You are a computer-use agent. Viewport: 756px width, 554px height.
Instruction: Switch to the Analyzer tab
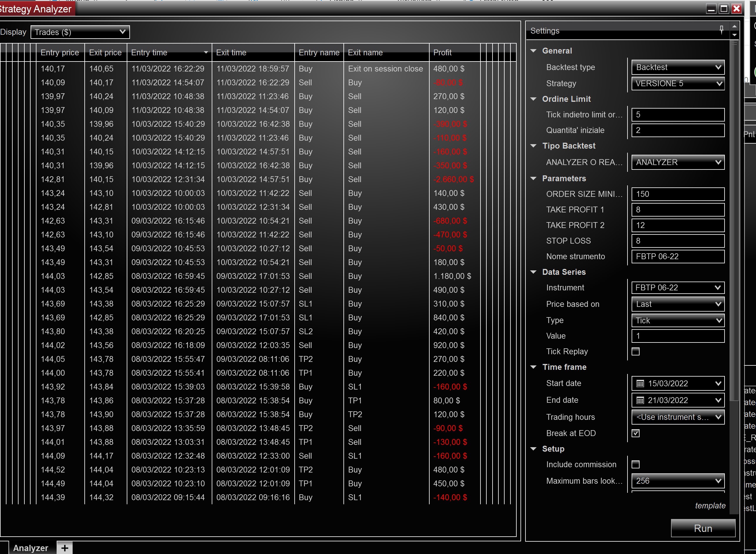(x=31, y=548)
